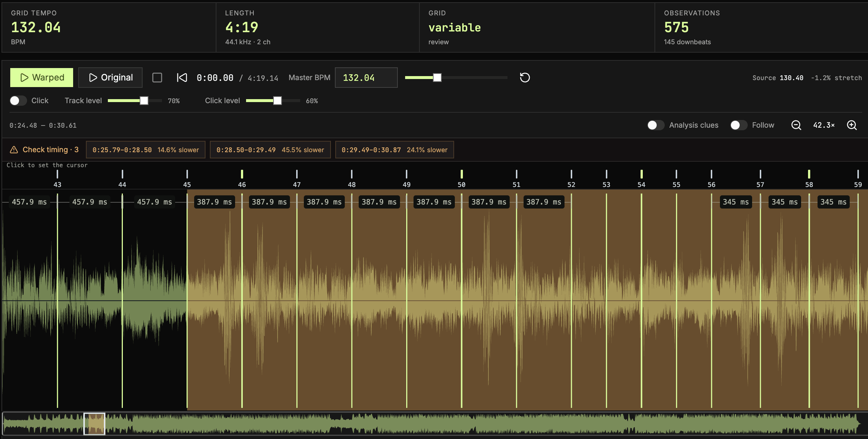Reset the master BPM with the circular arrow
The width and height of the screenshot is (868, 439).
pyautogui.click(x=525, y=78)
